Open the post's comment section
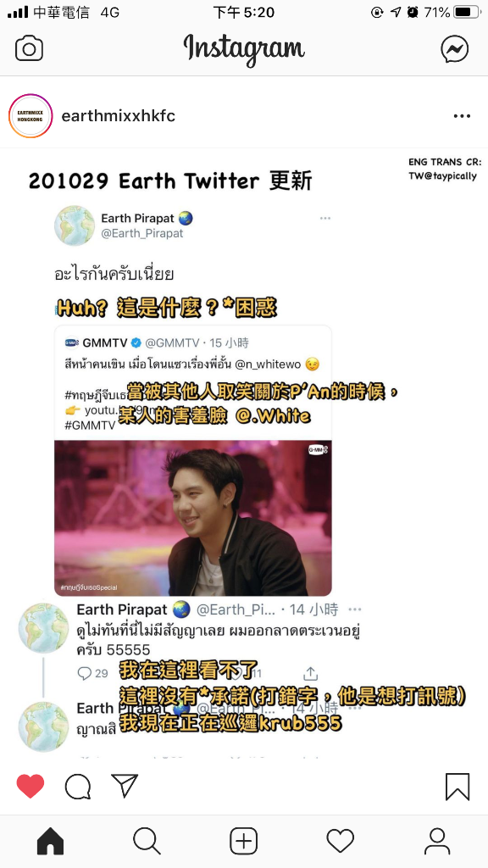This screenshot has width=488, height=868. (78, 786)
